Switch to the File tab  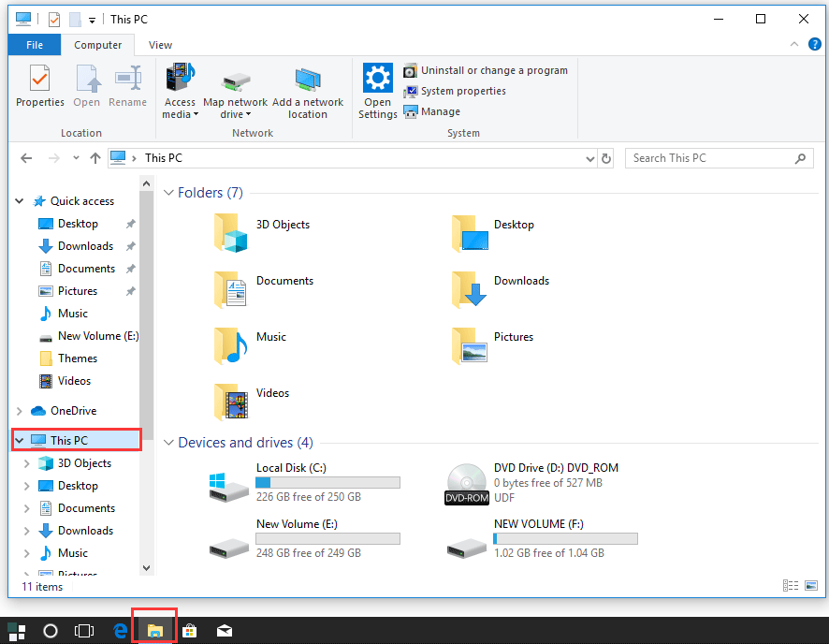[x=35, y=45]
